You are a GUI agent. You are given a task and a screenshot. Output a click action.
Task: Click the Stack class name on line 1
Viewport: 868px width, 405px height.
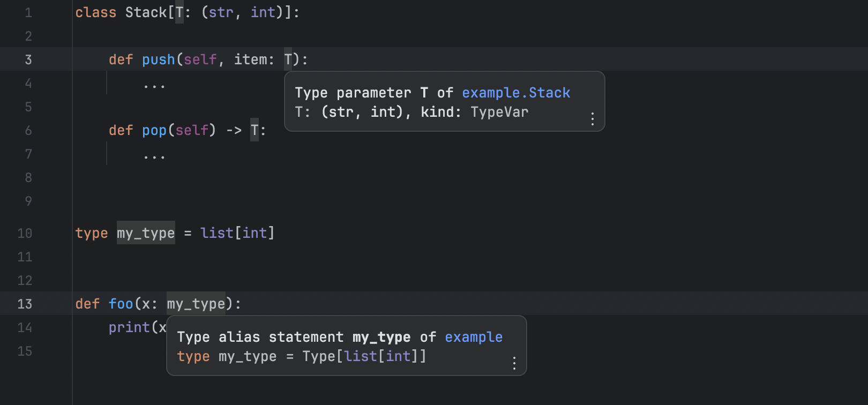click(146, 12)
